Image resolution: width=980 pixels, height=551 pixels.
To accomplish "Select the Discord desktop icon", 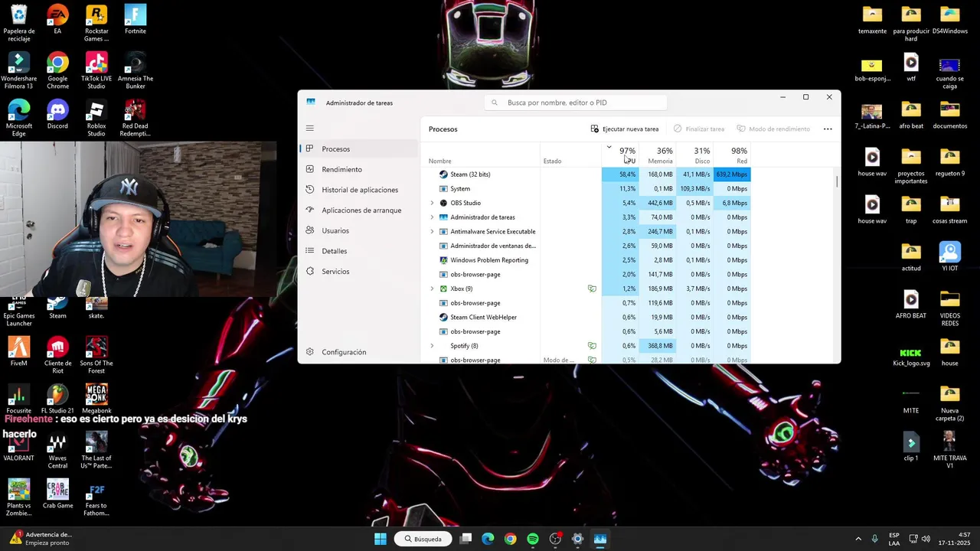I will (57, 115).
